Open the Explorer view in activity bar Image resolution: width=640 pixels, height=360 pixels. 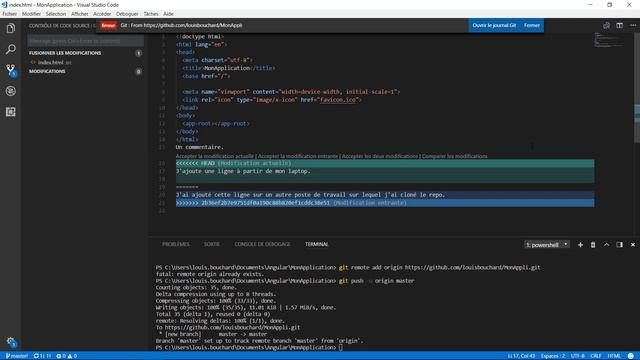point(11,28)
